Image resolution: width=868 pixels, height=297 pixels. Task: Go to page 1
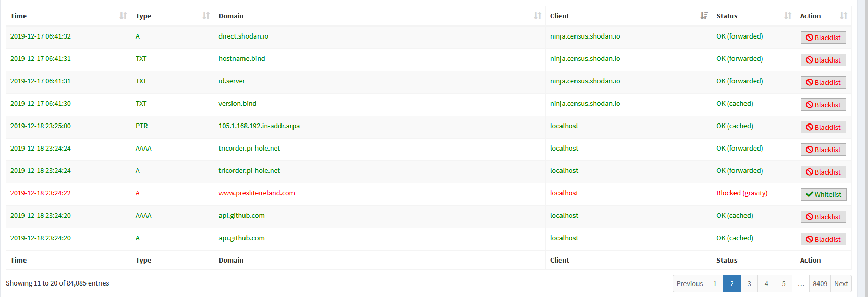(x=715, y=283)
